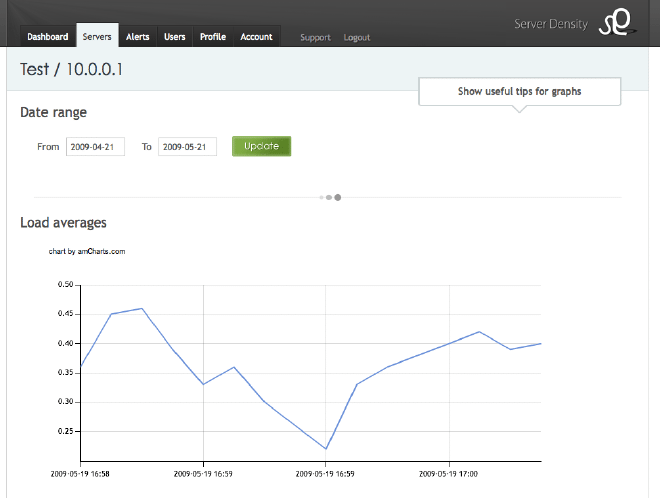Show useful tips for graphs
This screenshot has height=498, width=660.
(x=519, y=92)
